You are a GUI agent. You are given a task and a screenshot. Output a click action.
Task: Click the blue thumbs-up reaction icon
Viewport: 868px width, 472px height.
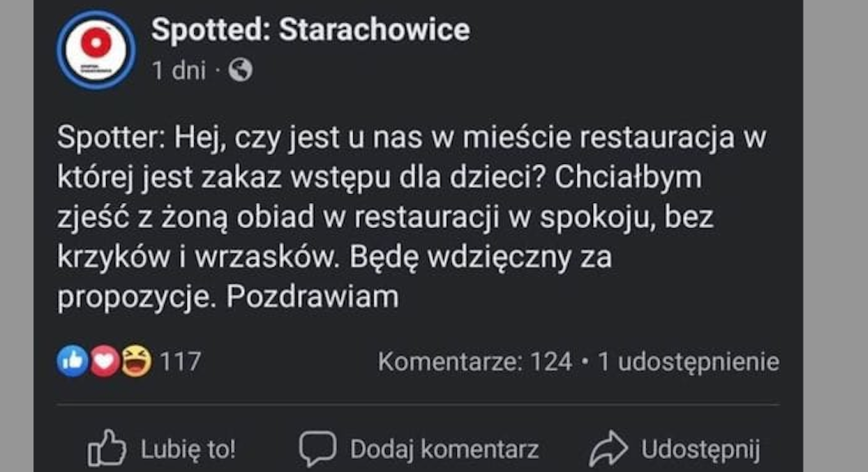click(72, 361)
